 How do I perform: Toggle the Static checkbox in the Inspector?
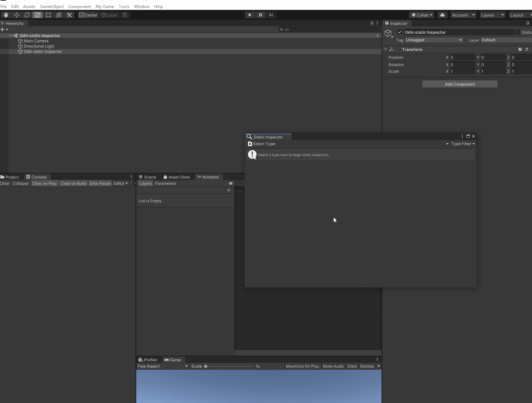tap(518, 32)
